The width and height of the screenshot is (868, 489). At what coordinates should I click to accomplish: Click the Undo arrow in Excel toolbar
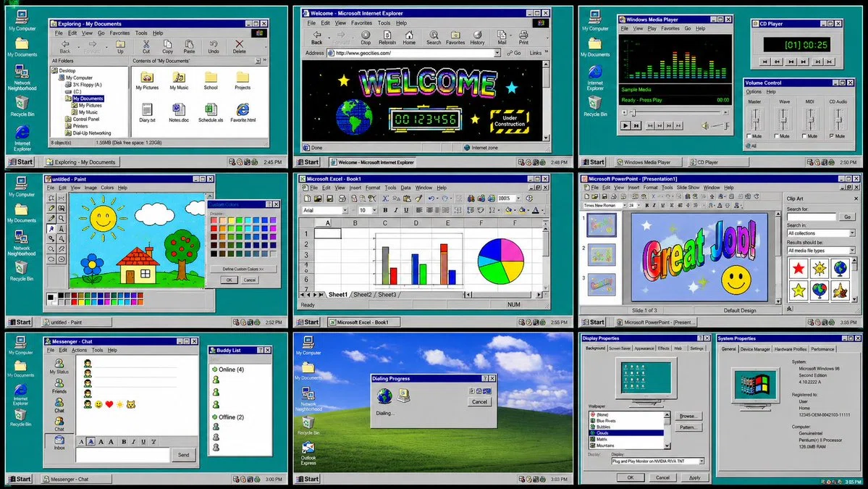tap(431, 198)
